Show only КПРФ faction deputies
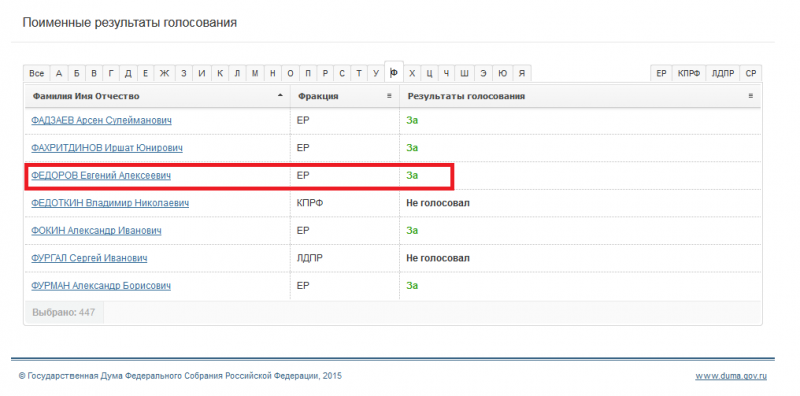Screen dimensions: 800x396 pos(689,74)
